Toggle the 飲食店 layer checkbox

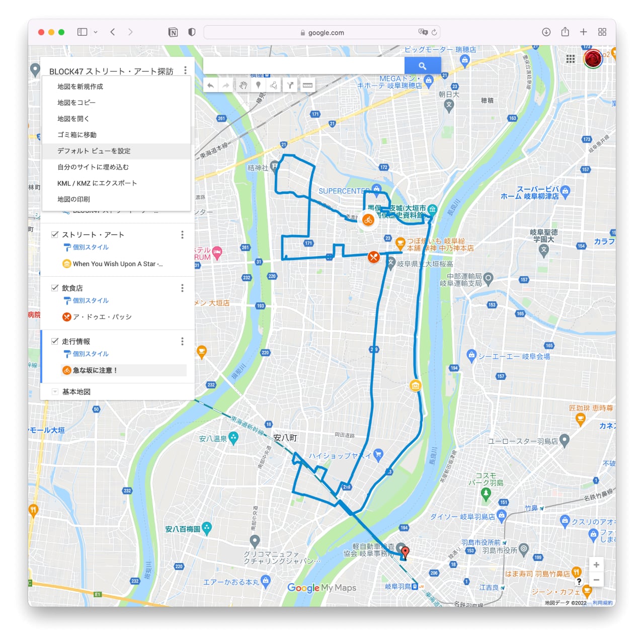pos(55,288)
